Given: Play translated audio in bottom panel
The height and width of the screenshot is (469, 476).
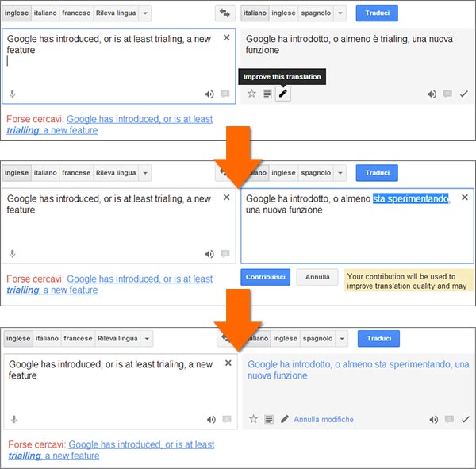Looking at the screenshot, I should 433,420.
